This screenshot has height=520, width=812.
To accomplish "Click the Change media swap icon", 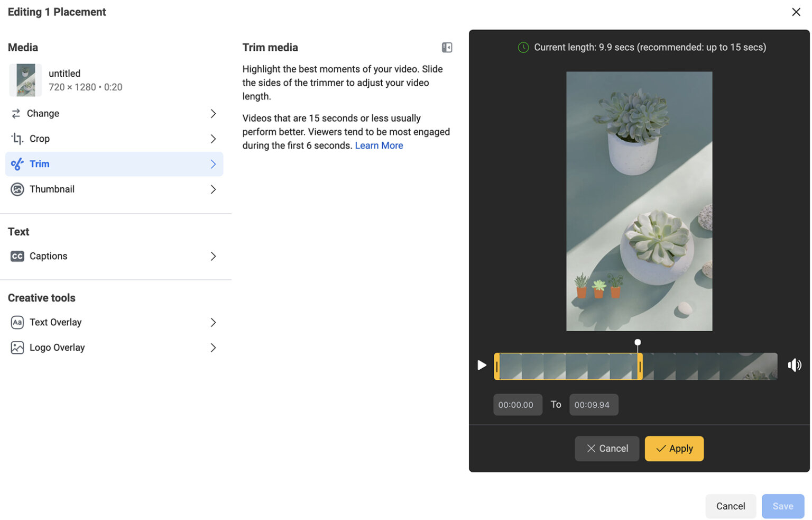I will pos(17,113).
